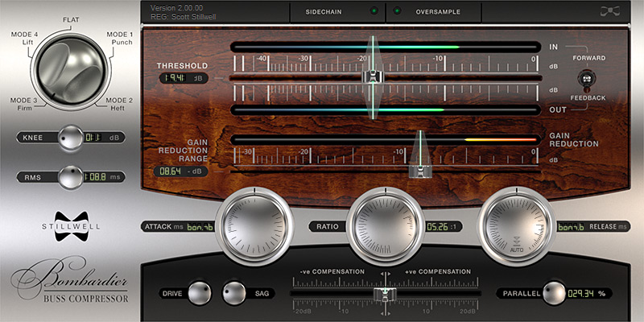Click the bow tie icon in top bar
The height and width of the screenshot is (322, 644).
coord(609,11)
